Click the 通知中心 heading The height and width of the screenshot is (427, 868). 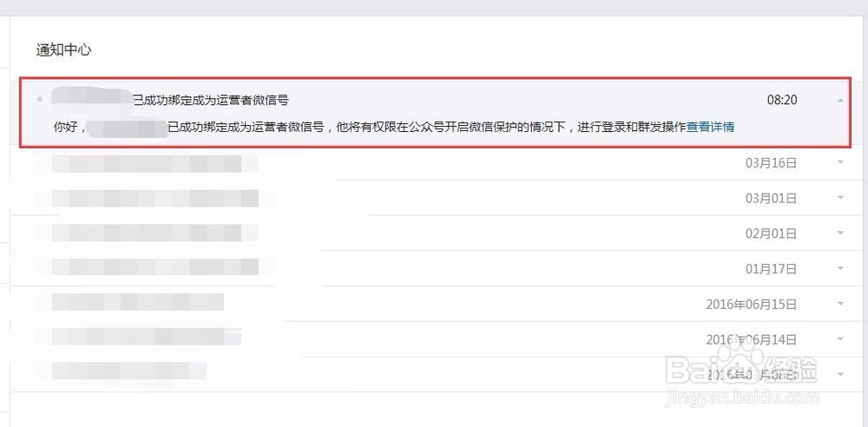tap(63, 49)
